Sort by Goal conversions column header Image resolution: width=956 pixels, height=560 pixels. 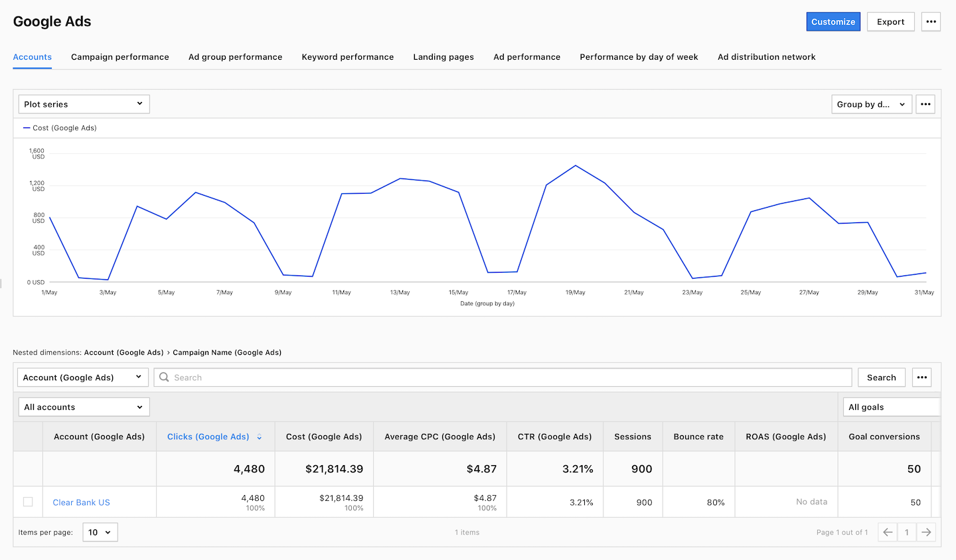click(x=884, y=437)
